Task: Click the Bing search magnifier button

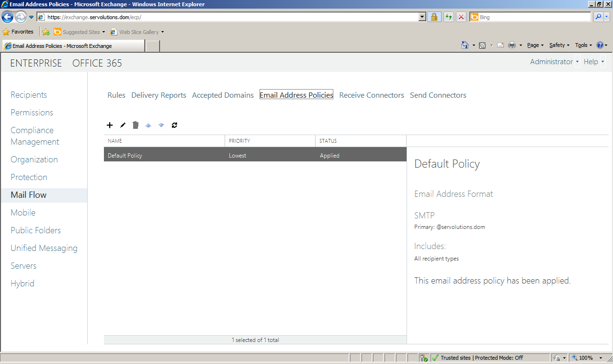Action: [x=599, y=17]
